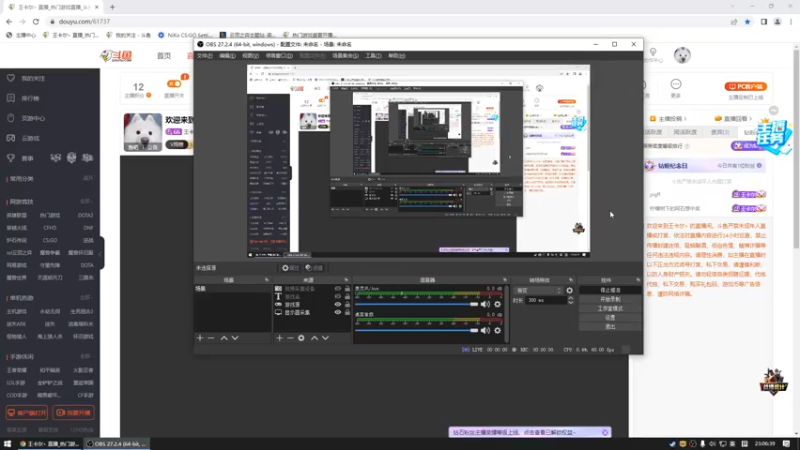Viewport: 800px width, 450px height.
Task: Lock the display capture source
Action: click(x=347, y=312)
